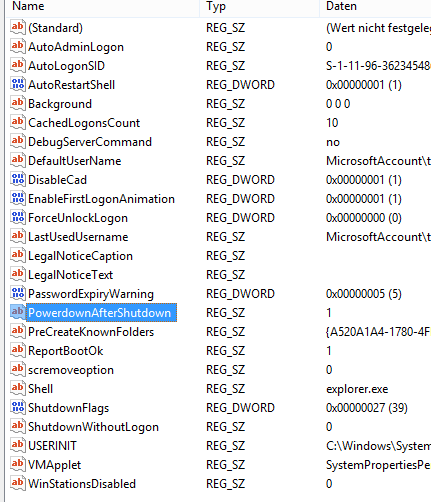Click the DWORD icon of PasswordExpiryWarning
Viewport: 431px width, 502px height.
point(18,293)
